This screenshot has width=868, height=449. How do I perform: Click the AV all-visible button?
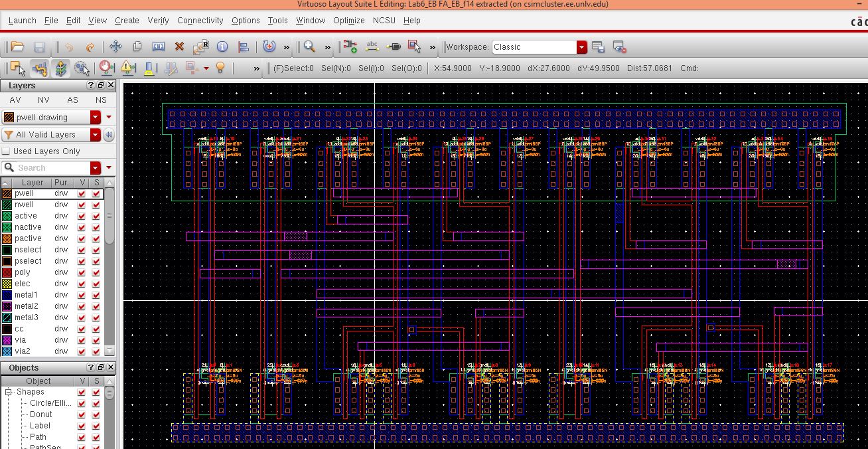pos(15,100)
